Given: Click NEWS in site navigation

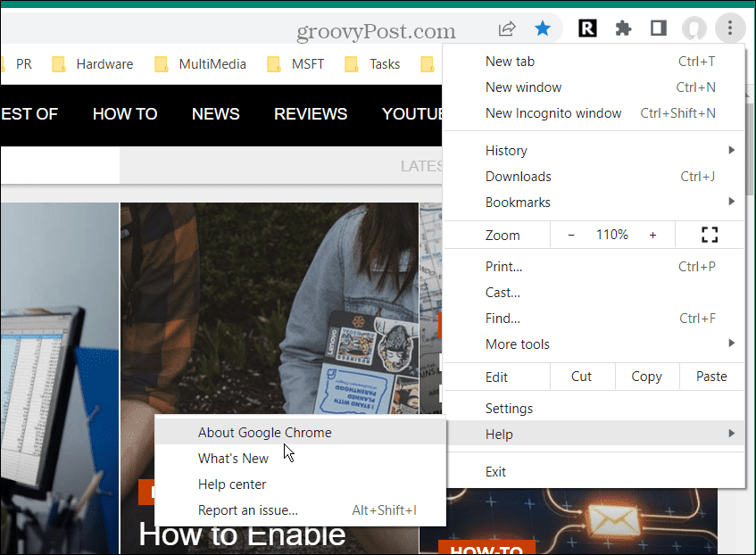Looking at the screenshot, I should 215,114.
